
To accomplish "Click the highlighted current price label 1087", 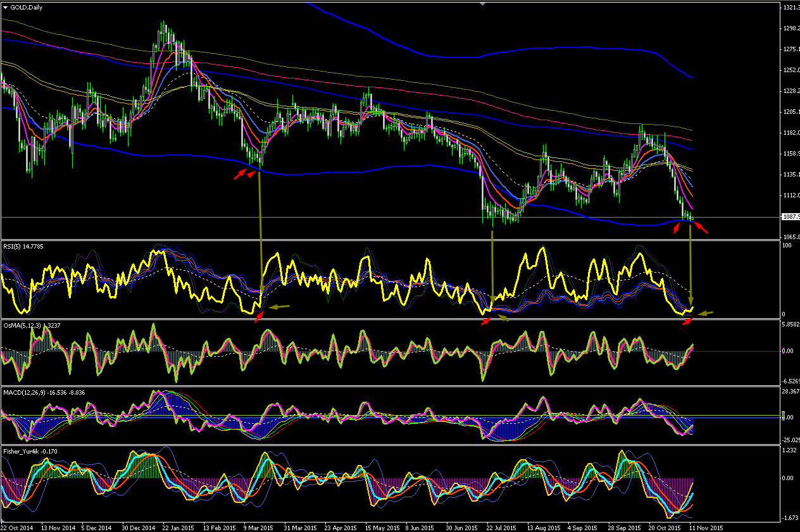I will (x=791, y=217).
